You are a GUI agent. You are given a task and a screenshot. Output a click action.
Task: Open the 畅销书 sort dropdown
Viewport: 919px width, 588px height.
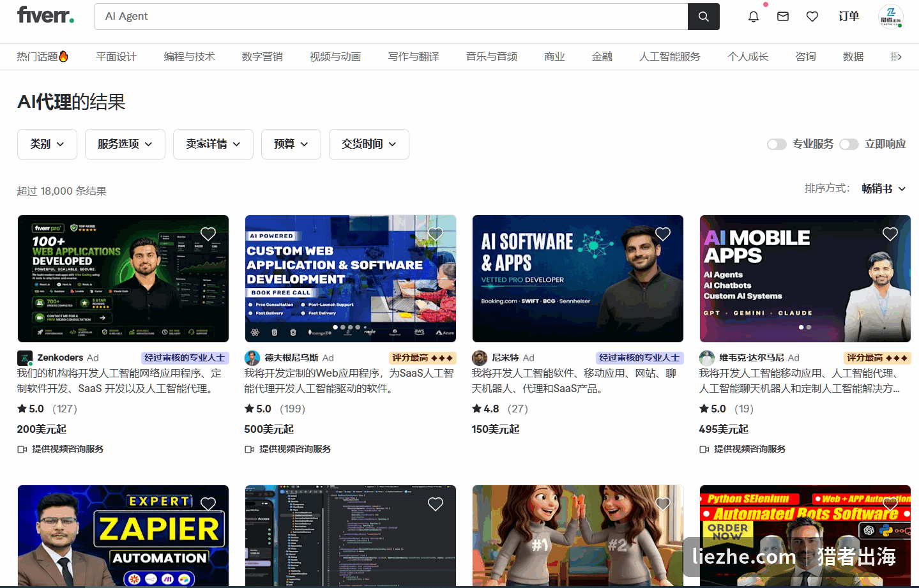click(884, 188)
